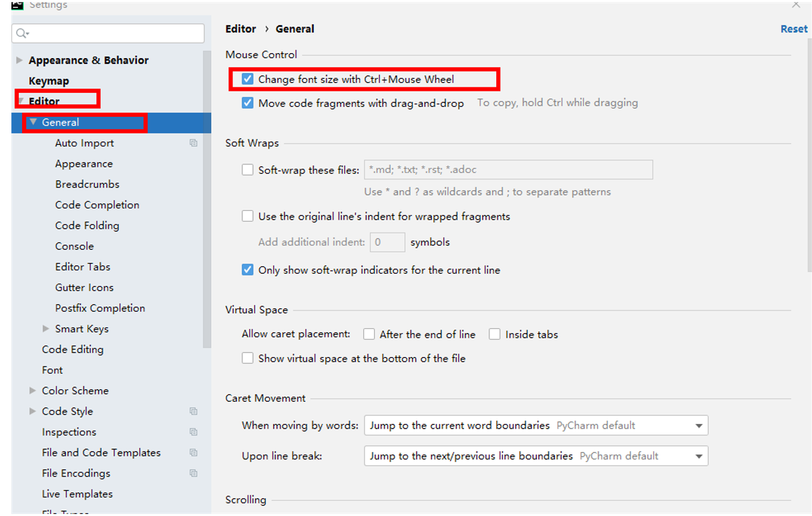Toggle Change font size with Ctrl+Mouse Wheel
812x516 pixels.
[248, 79]
